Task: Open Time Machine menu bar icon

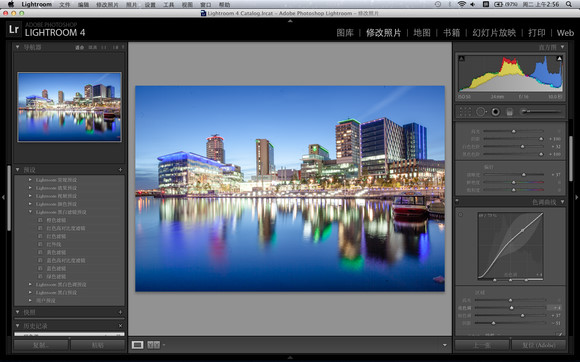Action: click(x=438, y=4)
